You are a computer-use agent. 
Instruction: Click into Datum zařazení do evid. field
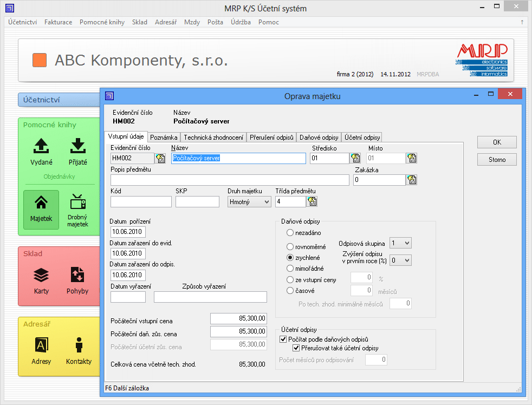[128, 253]
